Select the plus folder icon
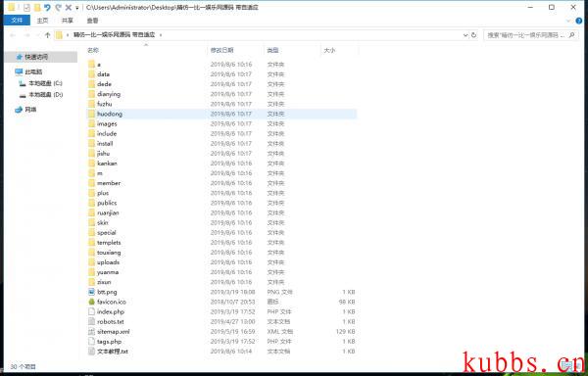Viewport: 588px width, 376px height. (91, 193)
